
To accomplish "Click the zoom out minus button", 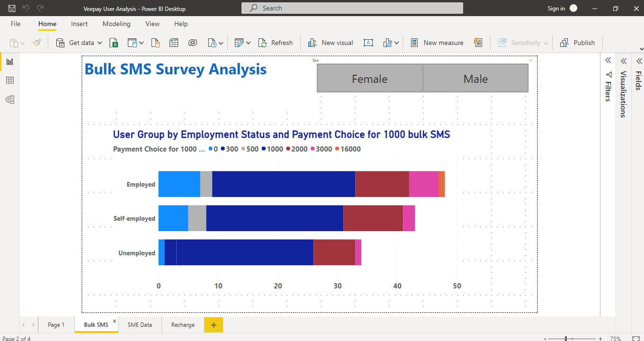I will 546,339.
